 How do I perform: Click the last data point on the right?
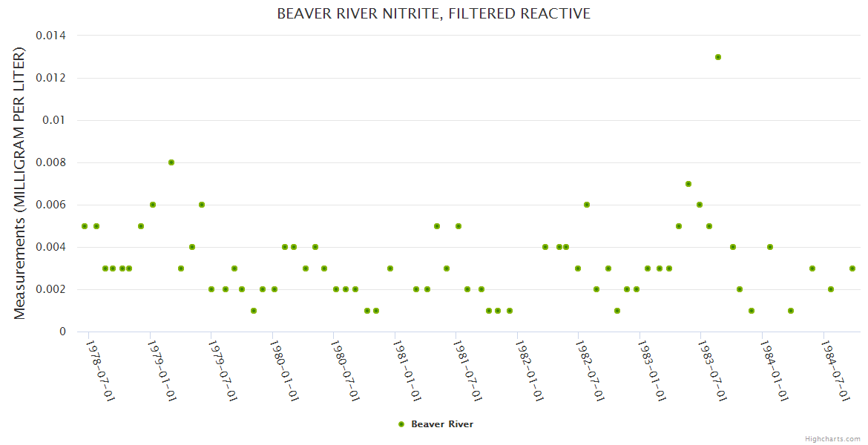point(852,268)
